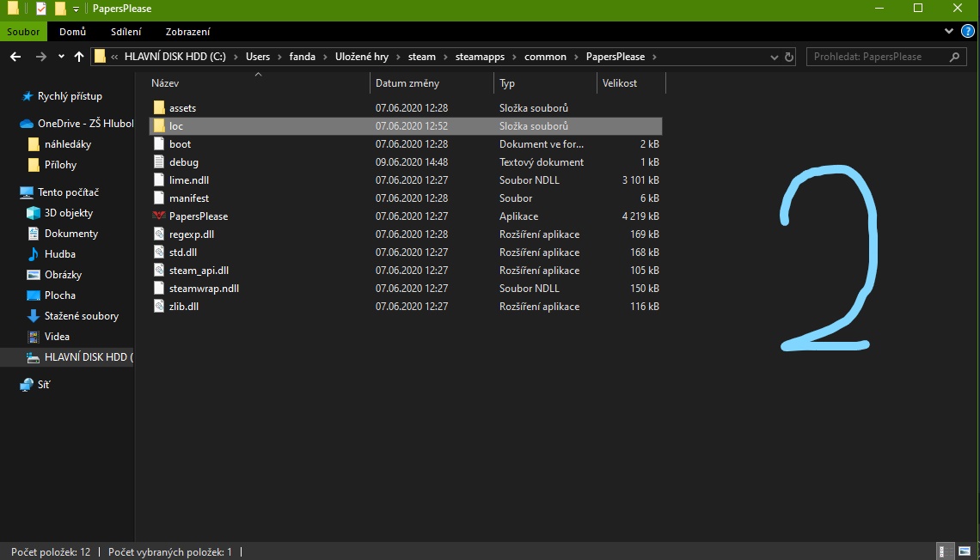Click the search magnifier icon
This screenshot has width=980, height=560.
[954, 57]
